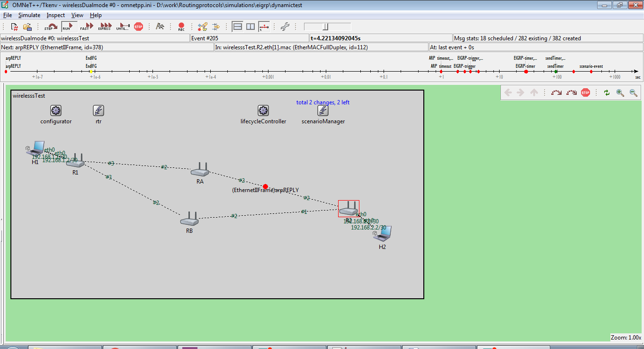Click the checkered flag finish icon
644x349 pixels.
(160, 27)
